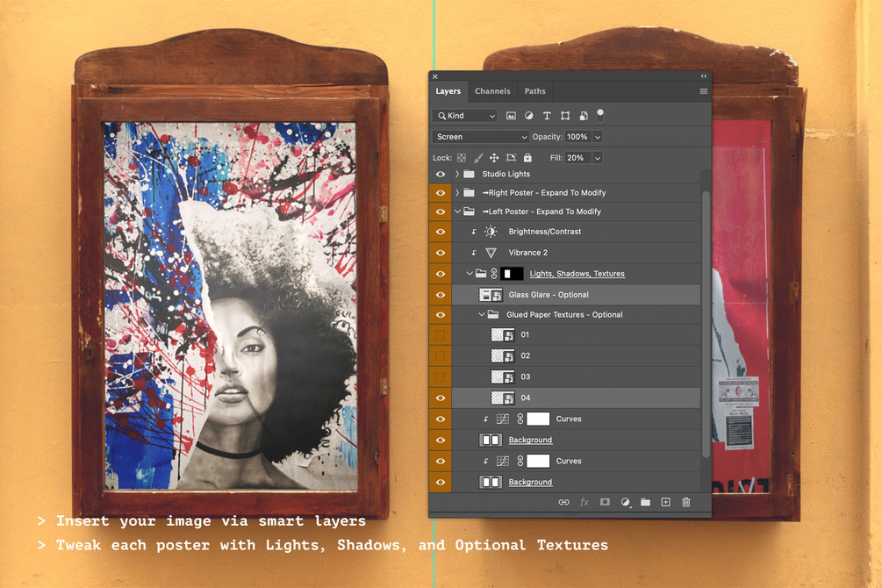Hide the Brightness/Contrast layer
This screenshot has width=882, height=588.
click(441, 232)
